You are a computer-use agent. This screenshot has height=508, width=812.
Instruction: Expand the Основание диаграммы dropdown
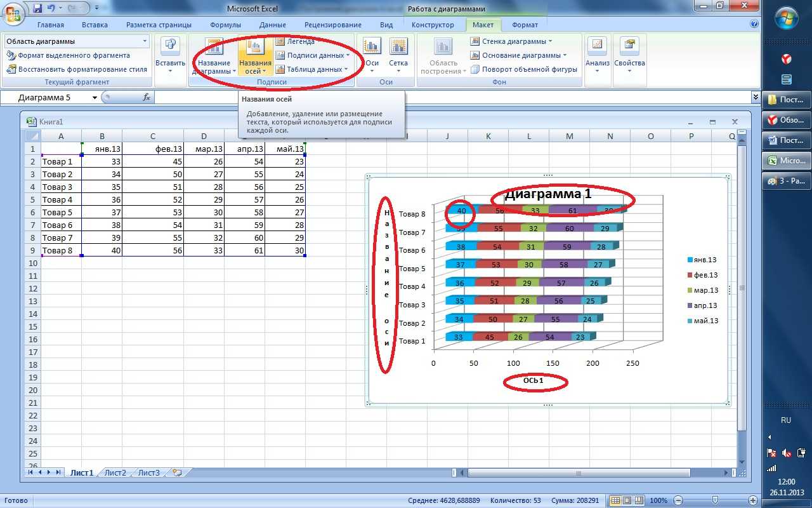click(x=565, y=55)
